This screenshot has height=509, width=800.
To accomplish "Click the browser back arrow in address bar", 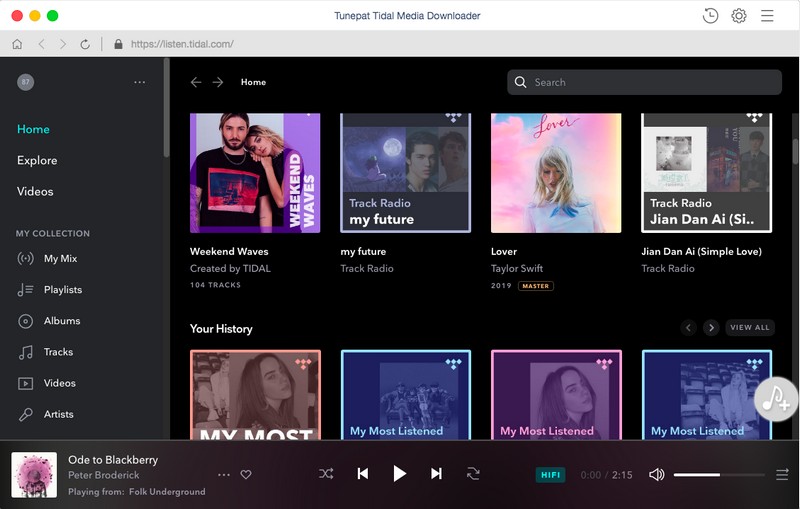I will click(x=41, y=44).
